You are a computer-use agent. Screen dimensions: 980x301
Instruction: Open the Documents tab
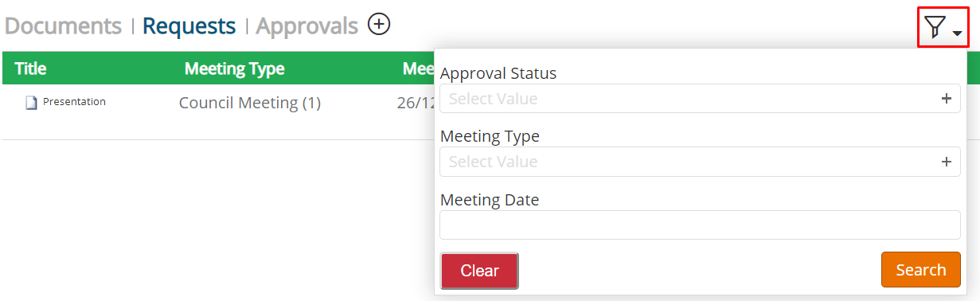tap(63, 26)
